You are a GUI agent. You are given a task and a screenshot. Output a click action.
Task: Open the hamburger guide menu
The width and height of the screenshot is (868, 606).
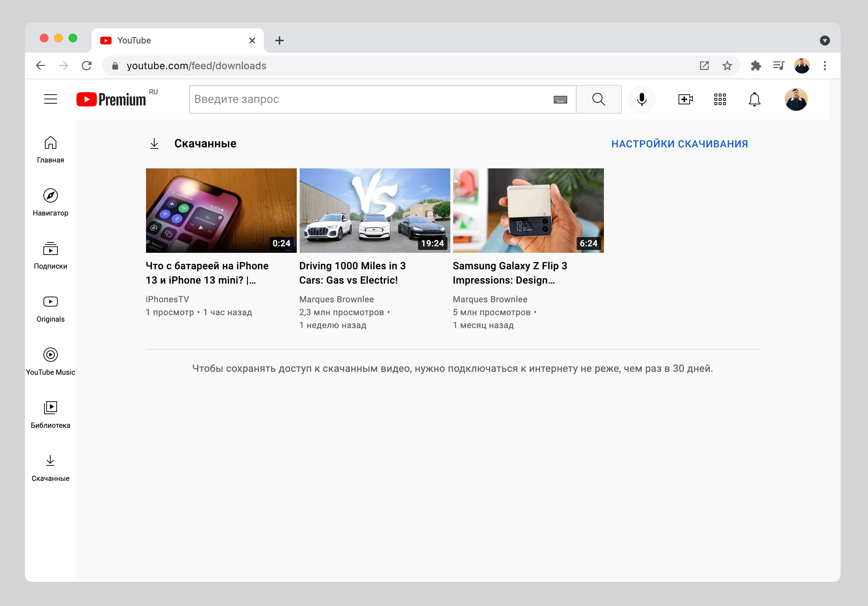[50, 99]
